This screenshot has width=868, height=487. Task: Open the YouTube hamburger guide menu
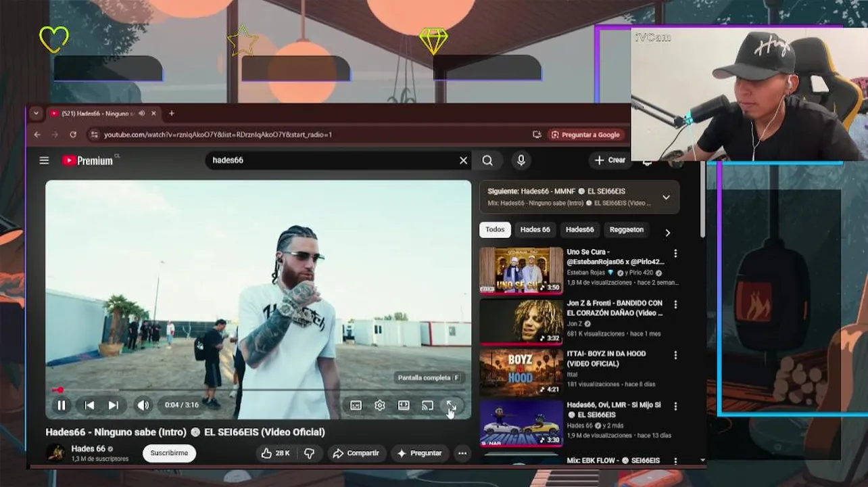tap(44, 160)
